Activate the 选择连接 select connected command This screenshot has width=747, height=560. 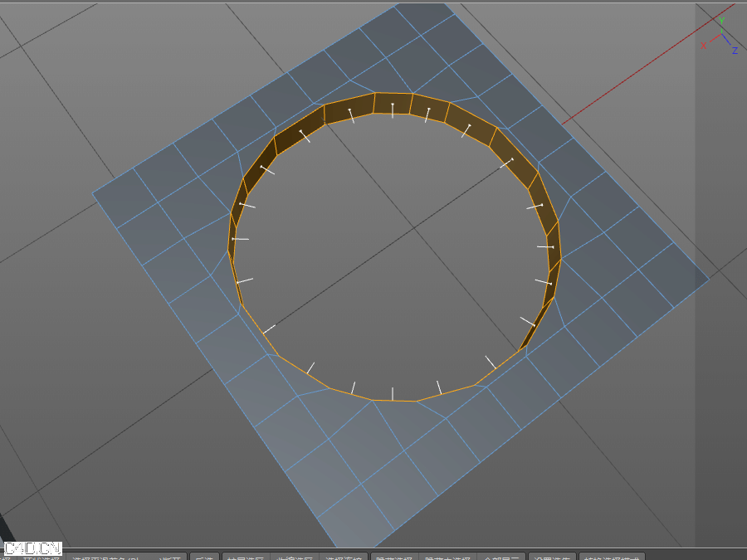click(x=344, y=557)
